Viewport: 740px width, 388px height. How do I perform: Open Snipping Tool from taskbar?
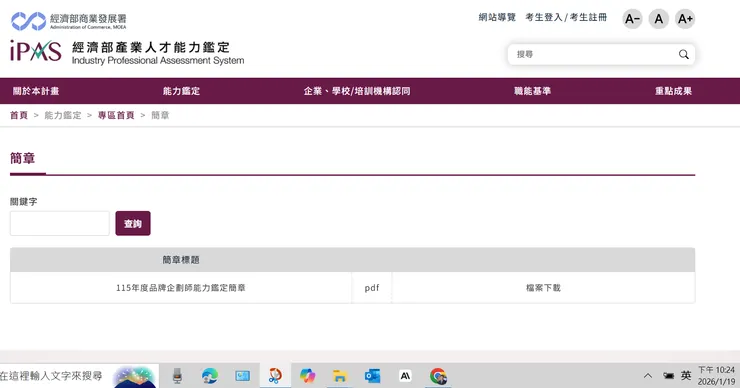click(275, 376)
